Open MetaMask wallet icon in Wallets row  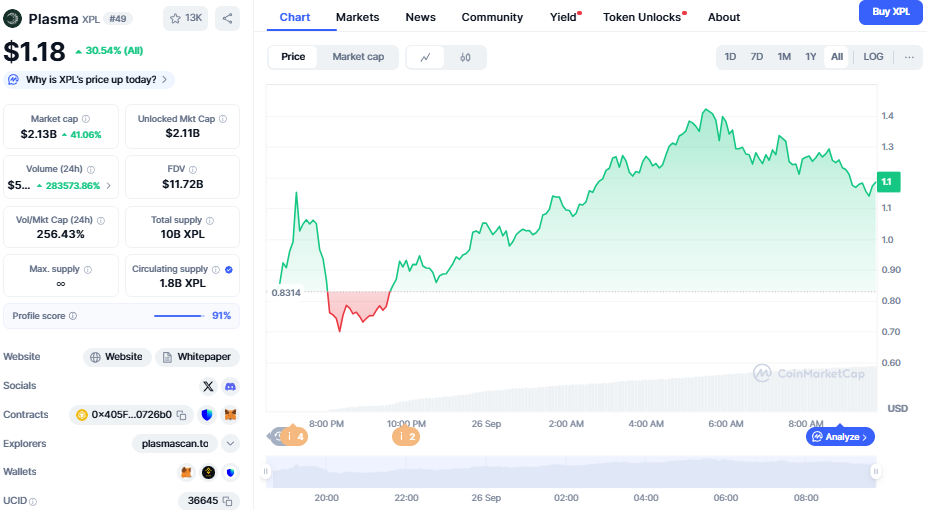[x=186, y=472]
